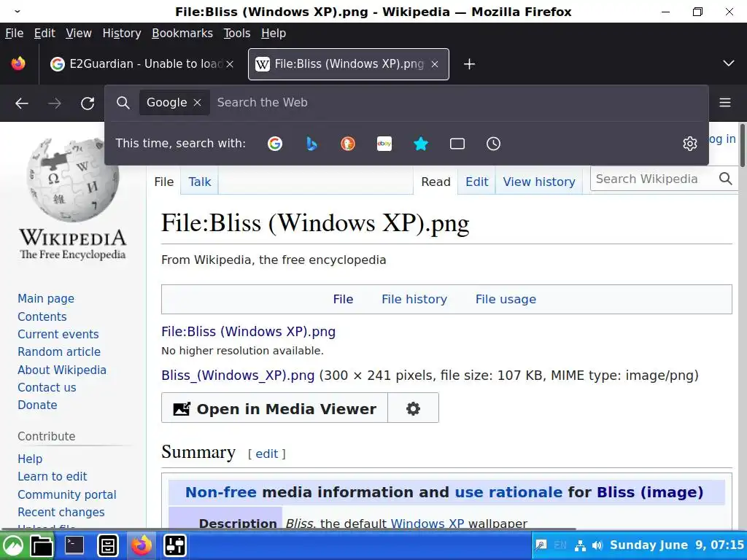747x560 pixels.
Task: Open the archive drawer icon in taskbar
Action: 108,545
